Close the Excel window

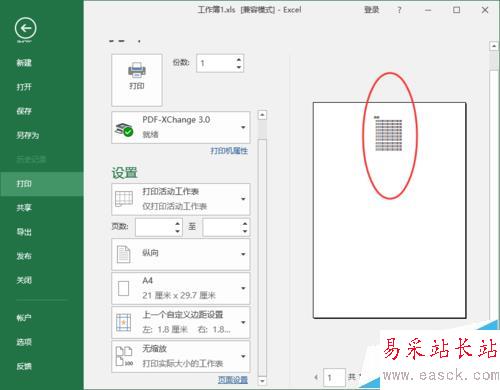[485, 10]
